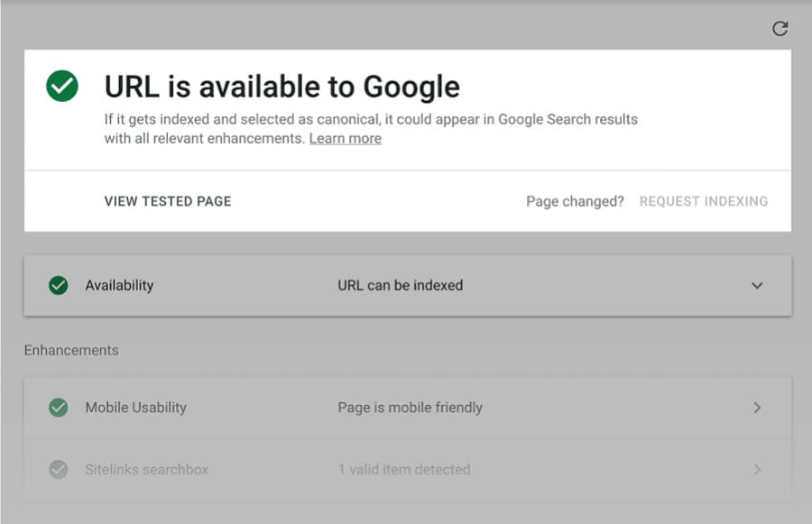Select the Mobile Usability row label
The width and height of the screenshot is (812, 524).
(135, 408)
